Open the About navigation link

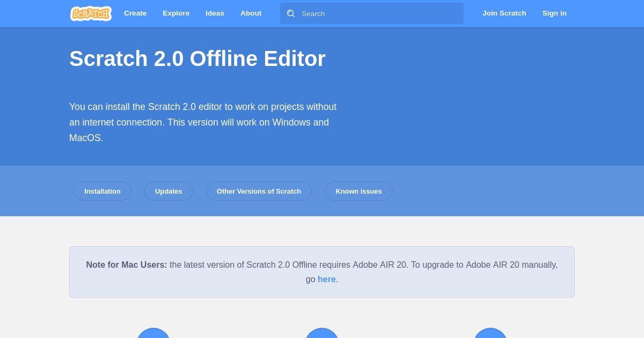pos(251,13)
